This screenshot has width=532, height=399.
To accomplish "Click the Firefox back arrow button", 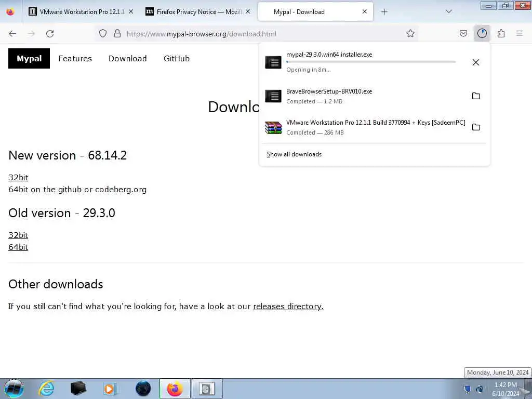I will [12, 34].
